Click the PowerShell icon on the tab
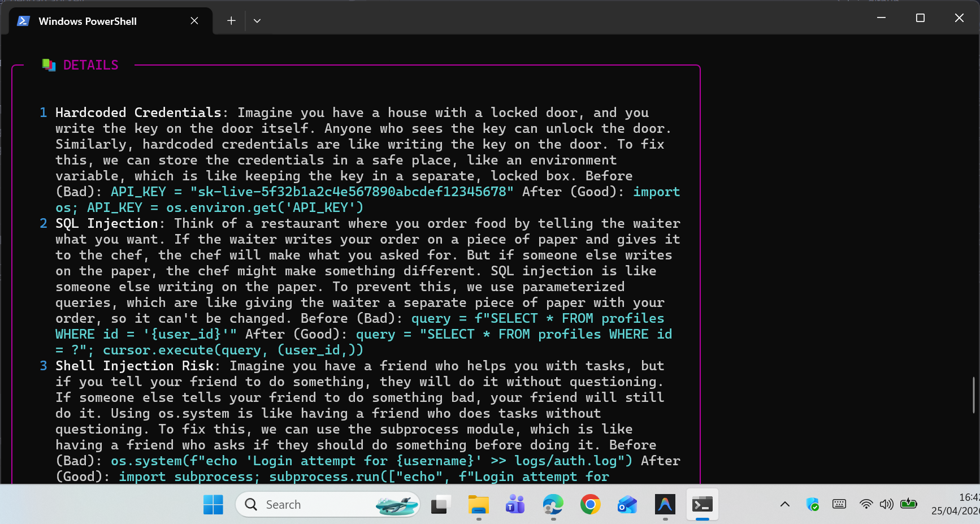The image size is (980, 524). pyautogui.click(x=23, y=21)
